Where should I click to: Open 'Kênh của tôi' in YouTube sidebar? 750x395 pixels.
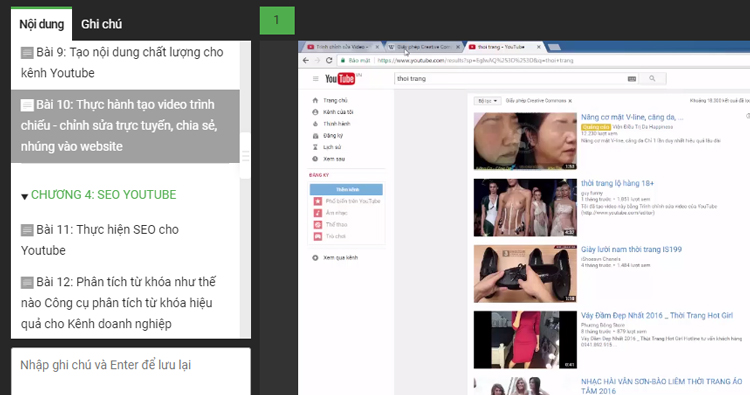[332, 112]
